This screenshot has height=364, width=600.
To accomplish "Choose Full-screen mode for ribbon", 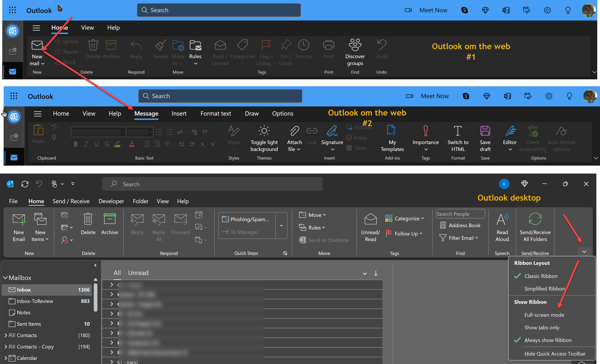I will pyautogui.click(x=544, y=315).
